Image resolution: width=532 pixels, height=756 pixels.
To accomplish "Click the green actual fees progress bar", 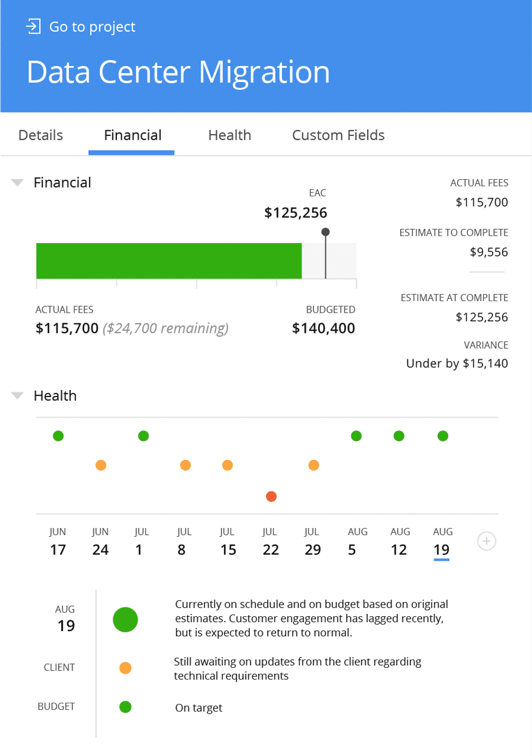I will [x=169, y=261].
